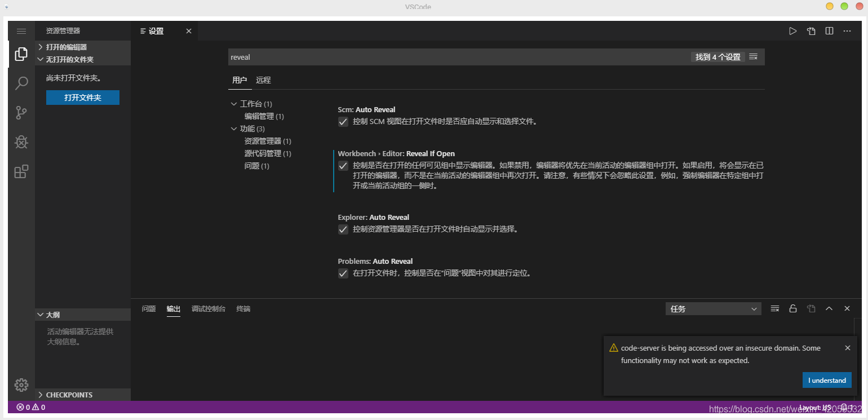868x420 pixels.
Task: Select the 资源管理器 settings category
Action: point(268,141)
